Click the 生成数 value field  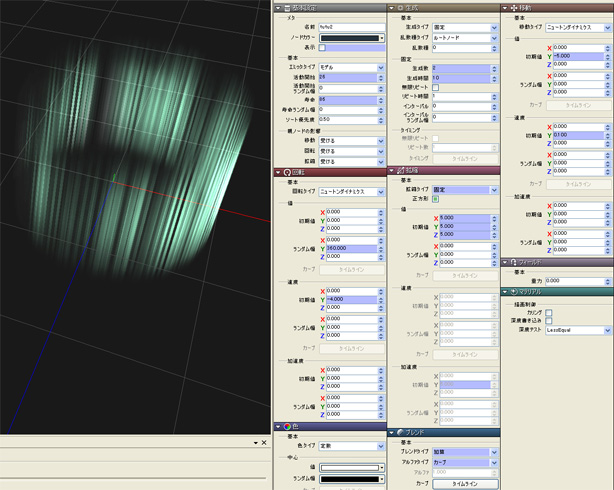[x=461, y=69]
